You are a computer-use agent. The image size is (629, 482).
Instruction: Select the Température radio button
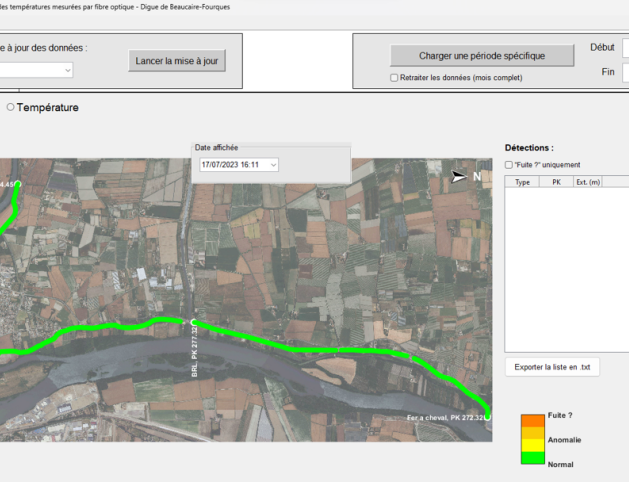[11, 107]
